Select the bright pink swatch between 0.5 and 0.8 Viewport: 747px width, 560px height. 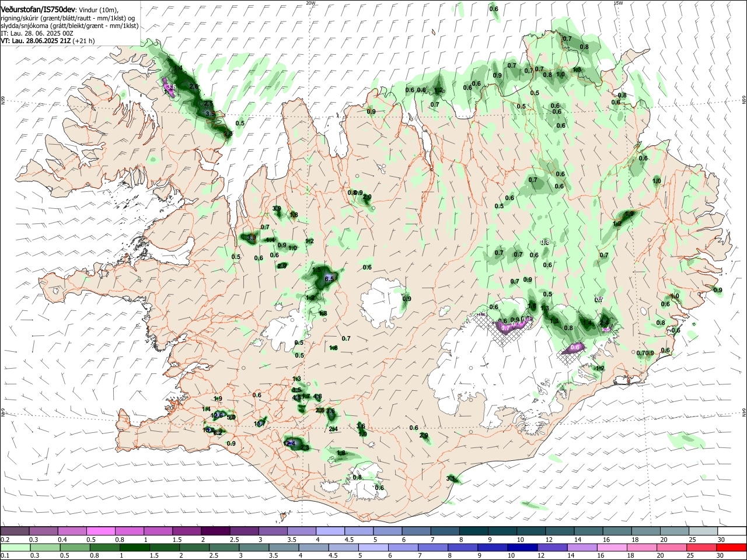pos(102,531)
